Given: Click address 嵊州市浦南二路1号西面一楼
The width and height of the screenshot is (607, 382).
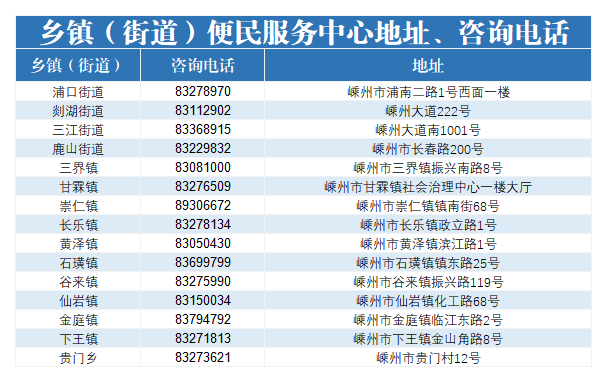Looking at the screenshot, I should click(428, 92).
